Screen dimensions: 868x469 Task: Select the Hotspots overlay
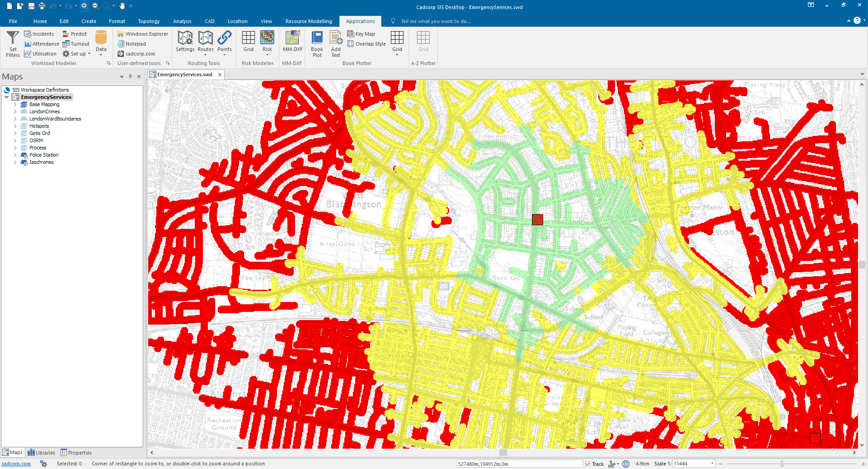tap(39, 126)
